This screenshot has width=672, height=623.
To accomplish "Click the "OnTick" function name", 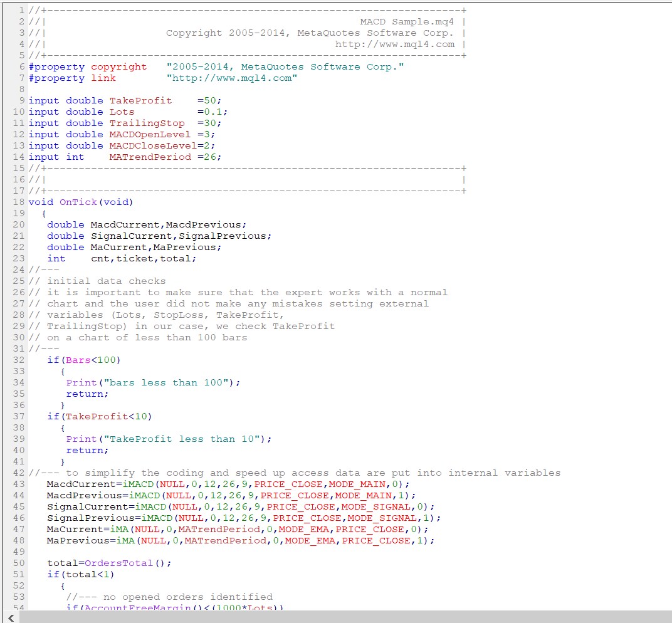I will pos(78,202).
